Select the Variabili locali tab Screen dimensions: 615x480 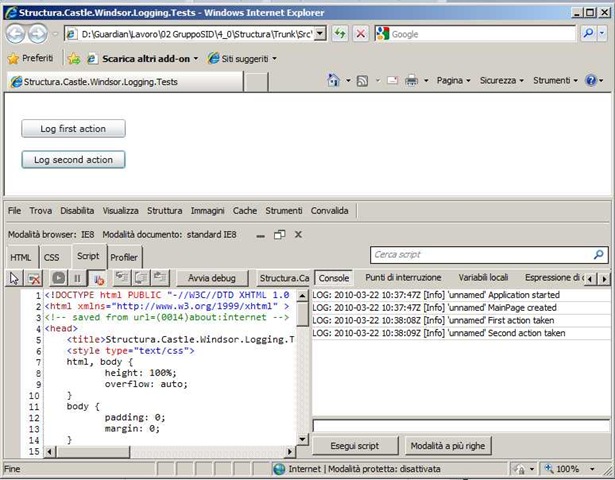click(483, 278)
